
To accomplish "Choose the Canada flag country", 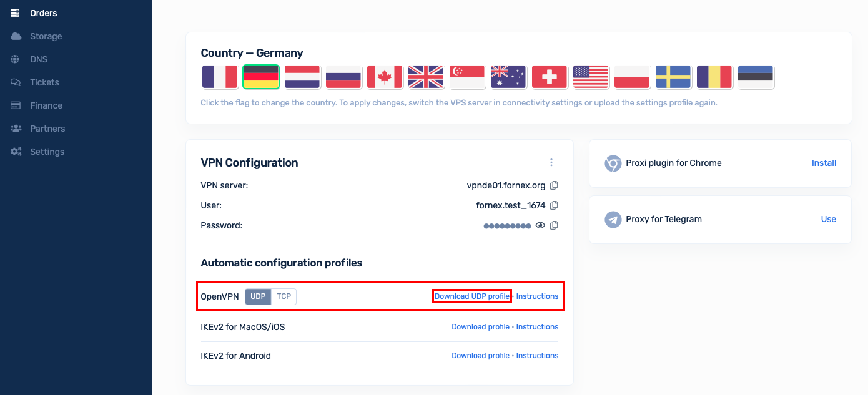I will coord(385,77).
